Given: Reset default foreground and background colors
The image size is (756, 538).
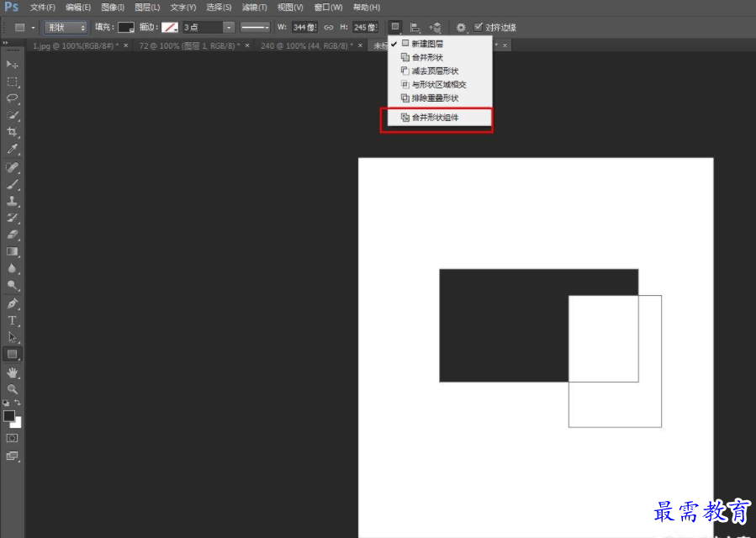Looking at the screenshot, I should (6, 402).
